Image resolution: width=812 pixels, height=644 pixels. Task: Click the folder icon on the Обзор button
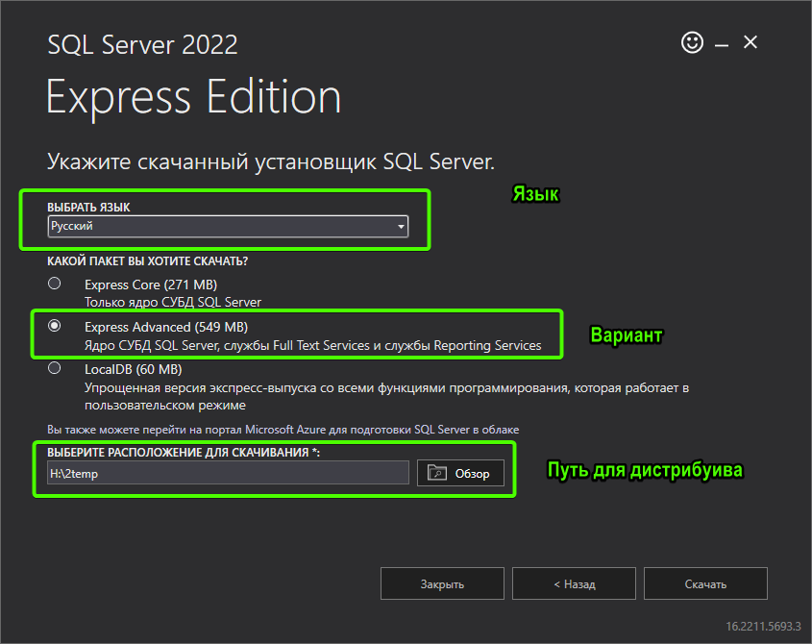click(437, 473)
